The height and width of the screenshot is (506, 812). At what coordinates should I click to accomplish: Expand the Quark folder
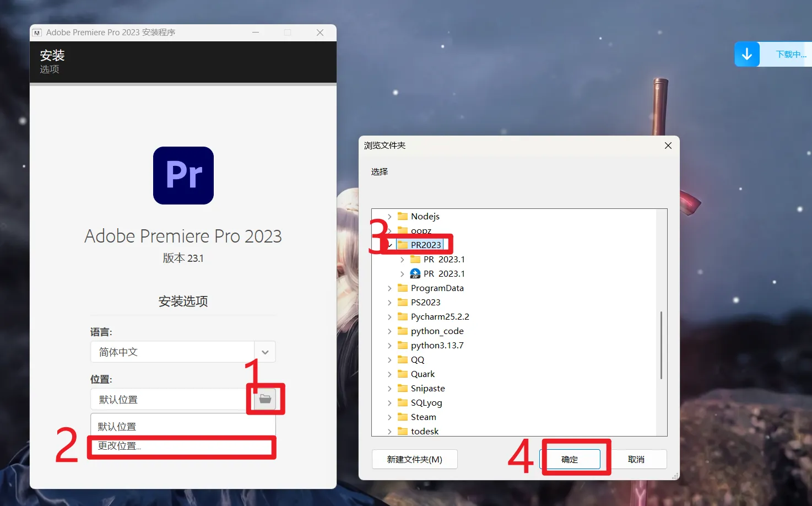[x=389, y=374]
